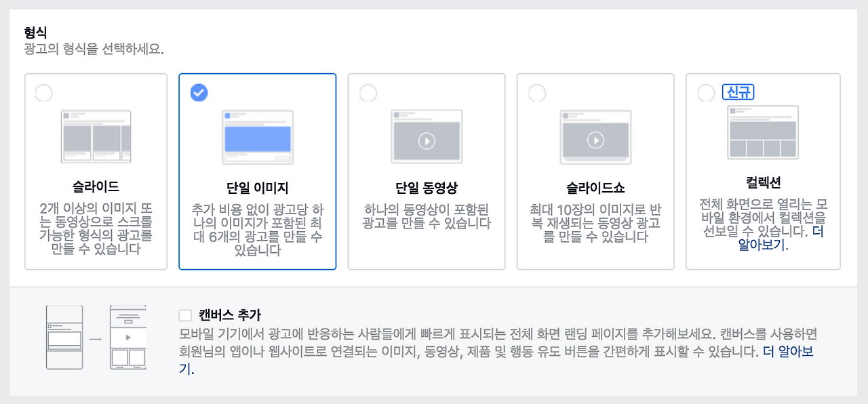Select the 컬렉션 format radio button
Viewport: 868px width, 404px height.
pos(705,92)
